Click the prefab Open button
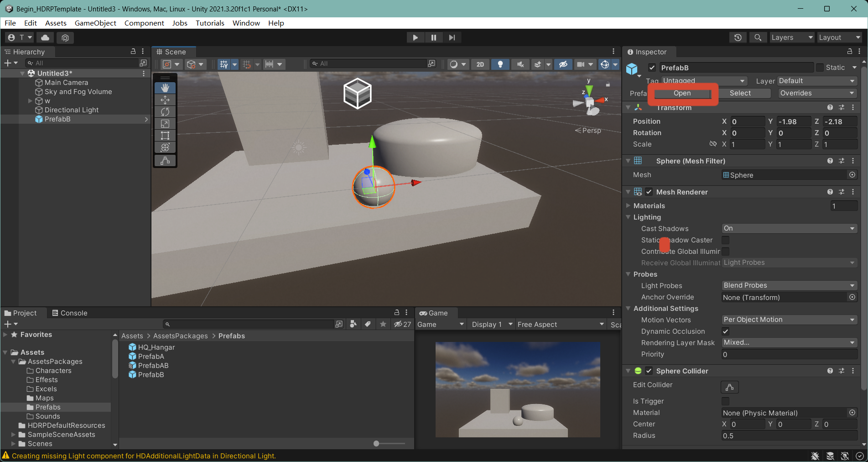 [x=682, y=93]
